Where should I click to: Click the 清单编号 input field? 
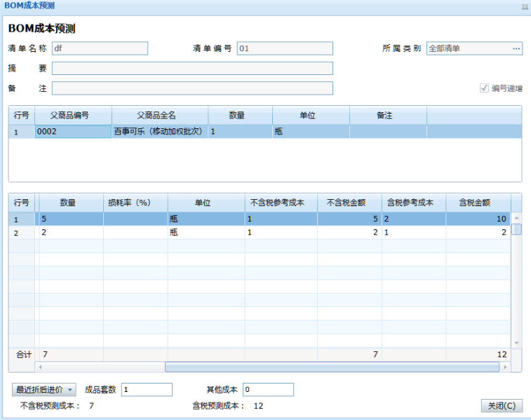coord(284,49)
